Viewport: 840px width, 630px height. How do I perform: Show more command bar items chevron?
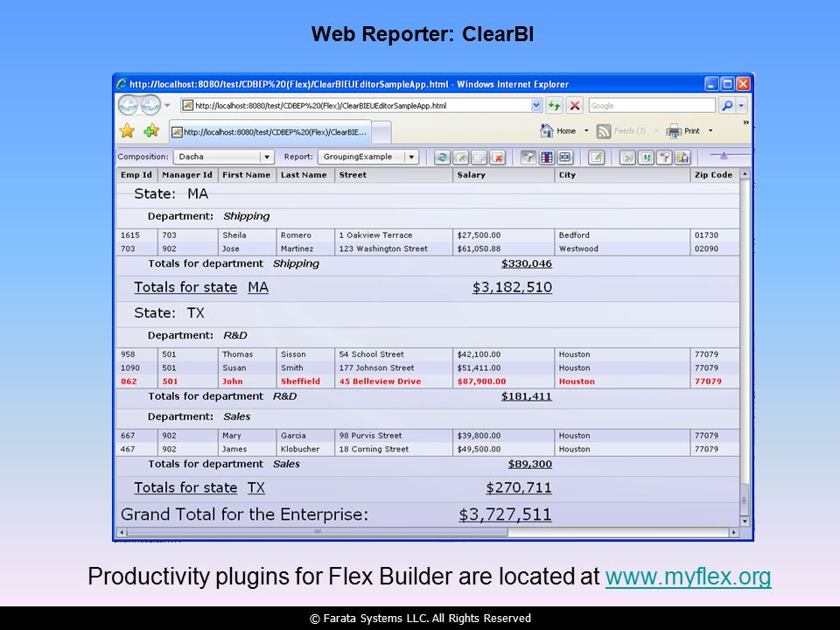(x=745, y=122)
